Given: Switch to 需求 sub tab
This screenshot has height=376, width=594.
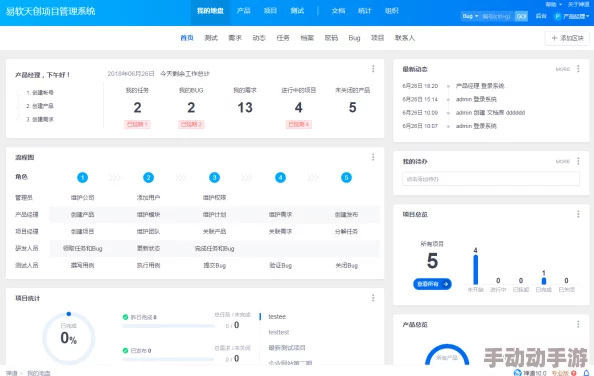Looking at the screenshot, I should 235,38.
